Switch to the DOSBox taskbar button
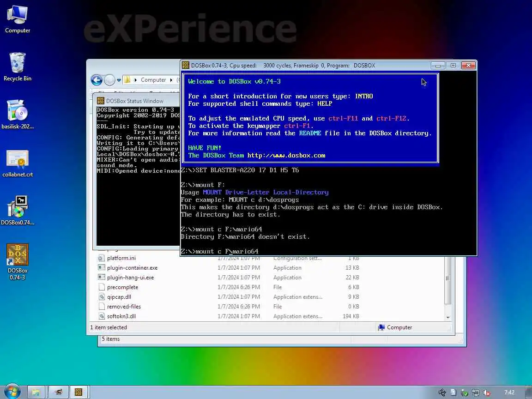This screenshot has height=399, width=532. coord(79,392)
